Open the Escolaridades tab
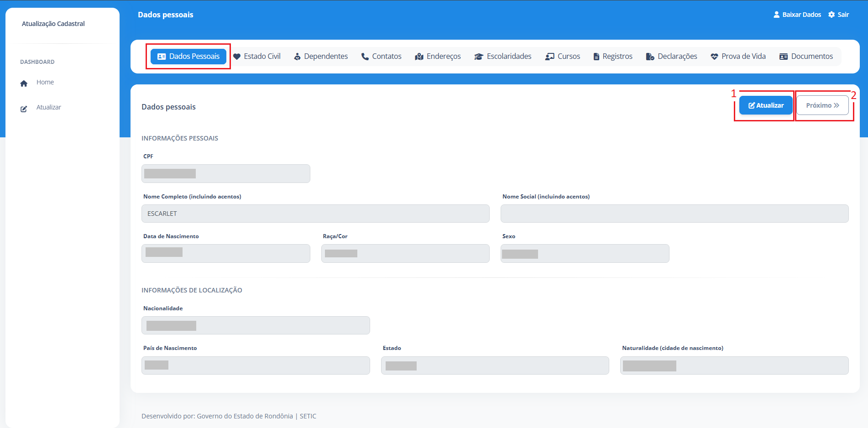Image resolution: width=868 pixels, height=428 pixels. pyautogui.click(x=503, y=57)
